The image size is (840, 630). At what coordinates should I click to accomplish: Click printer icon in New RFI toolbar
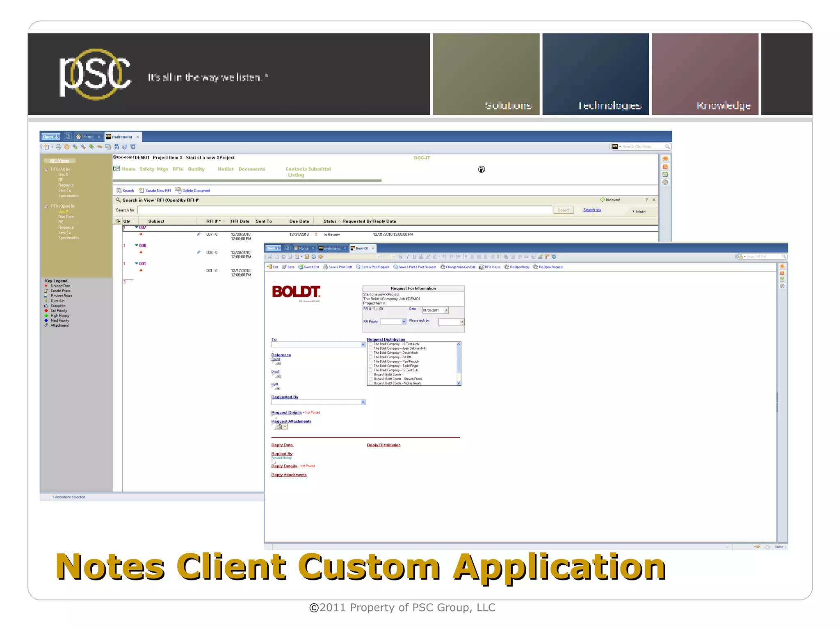point(314,257)
